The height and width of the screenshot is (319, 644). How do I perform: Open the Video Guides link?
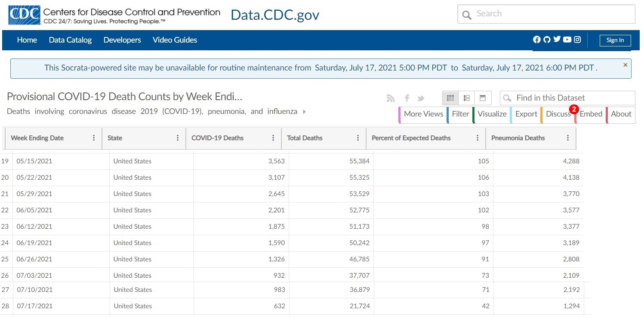click(x=175, y=40)
